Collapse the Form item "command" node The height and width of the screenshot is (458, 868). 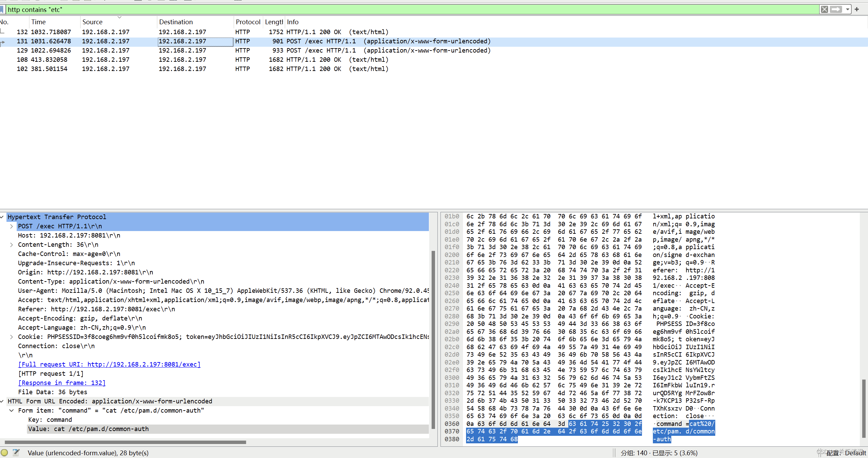pos(12,410)
